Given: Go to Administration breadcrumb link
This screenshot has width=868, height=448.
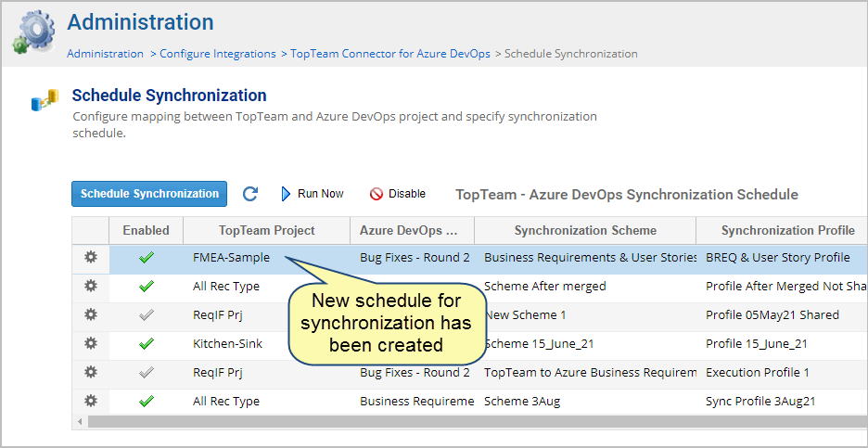Looking at the screenshot, I should click(105, 54).
